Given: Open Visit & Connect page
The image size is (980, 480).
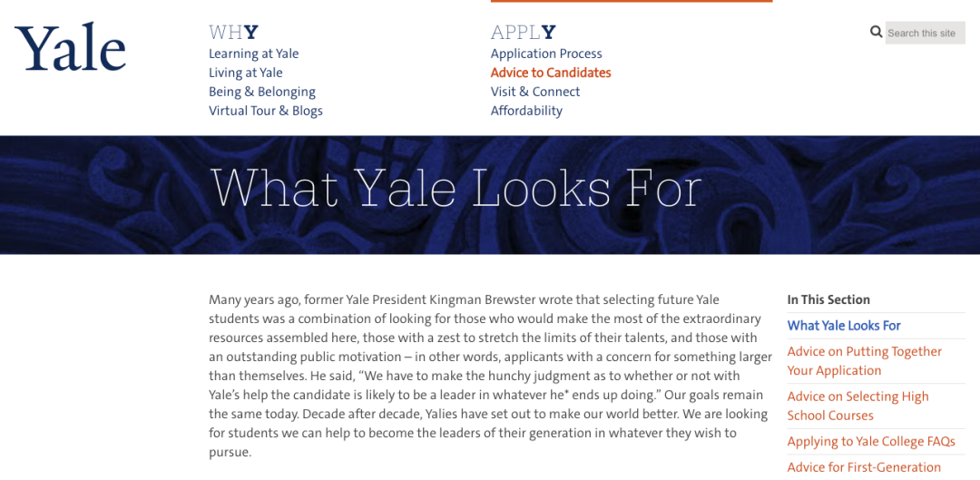Looking at the screenshot, I should click(x=535, y=92).
